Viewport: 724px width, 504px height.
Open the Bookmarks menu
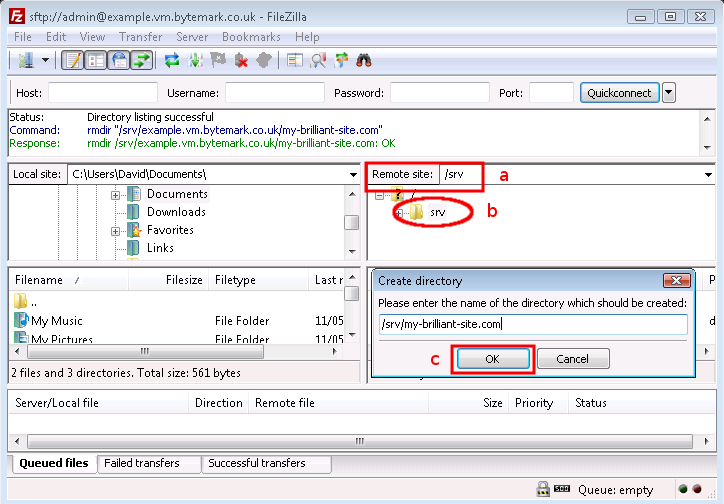coord(251,37)
